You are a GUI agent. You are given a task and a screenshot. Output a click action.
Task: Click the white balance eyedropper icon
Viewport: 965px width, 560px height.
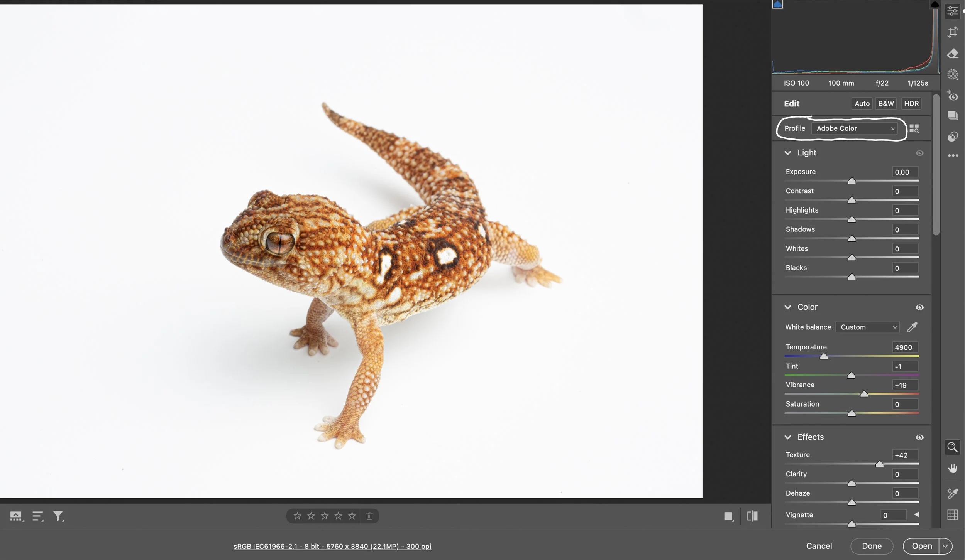(912, 327)
